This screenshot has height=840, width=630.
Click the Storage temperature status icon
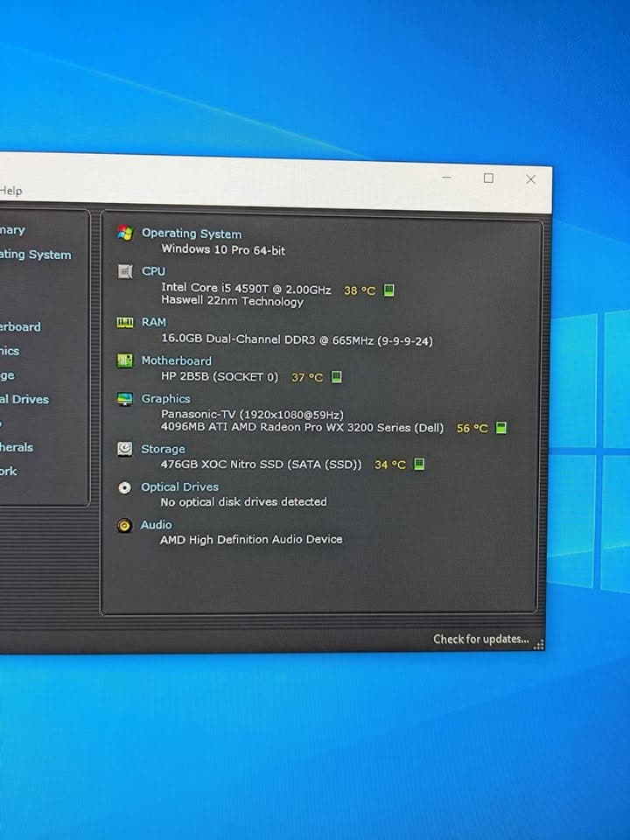419,464
